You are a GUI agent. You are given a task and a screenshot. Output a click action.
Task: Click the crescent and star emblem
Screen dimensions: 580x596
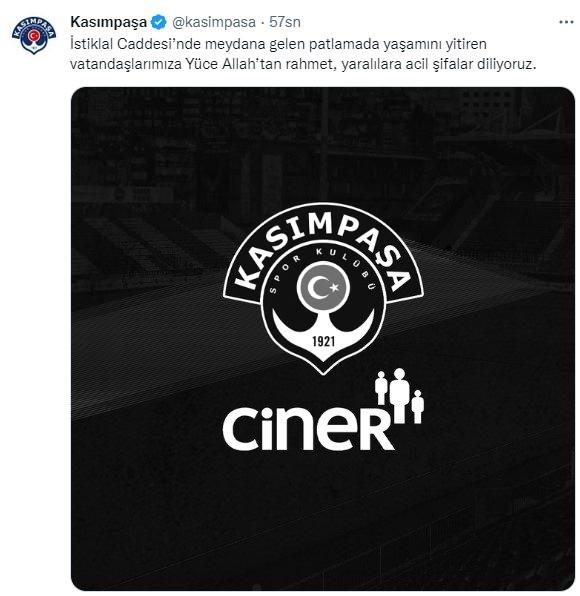coord(323,287)
